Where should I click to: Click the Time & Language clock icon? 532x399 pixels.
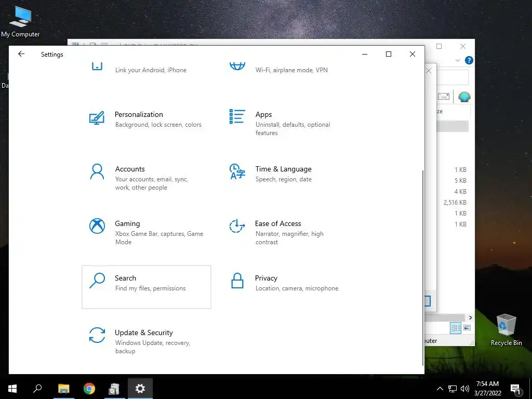click(237, 171)
